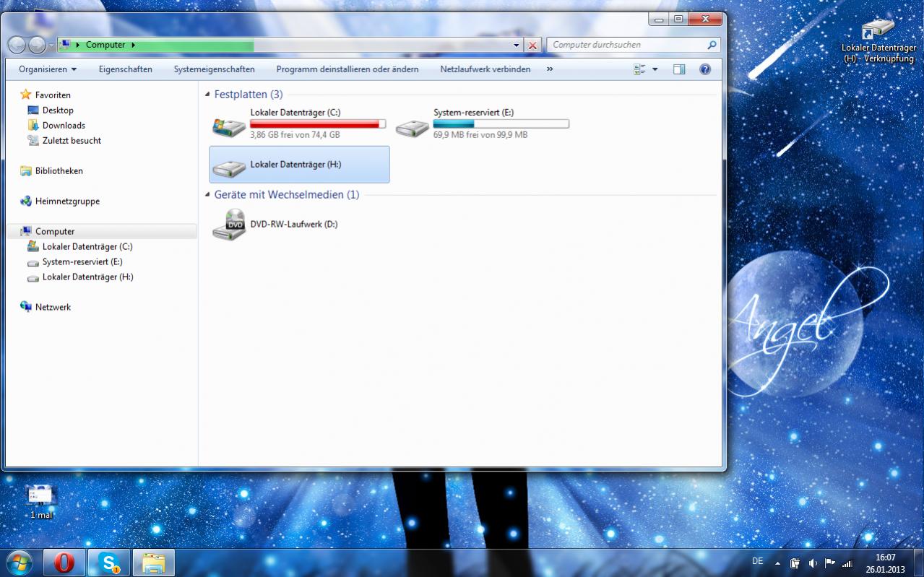Select the 1 mal desktop icon
924x577 pixels.
(x=41, y=503)
